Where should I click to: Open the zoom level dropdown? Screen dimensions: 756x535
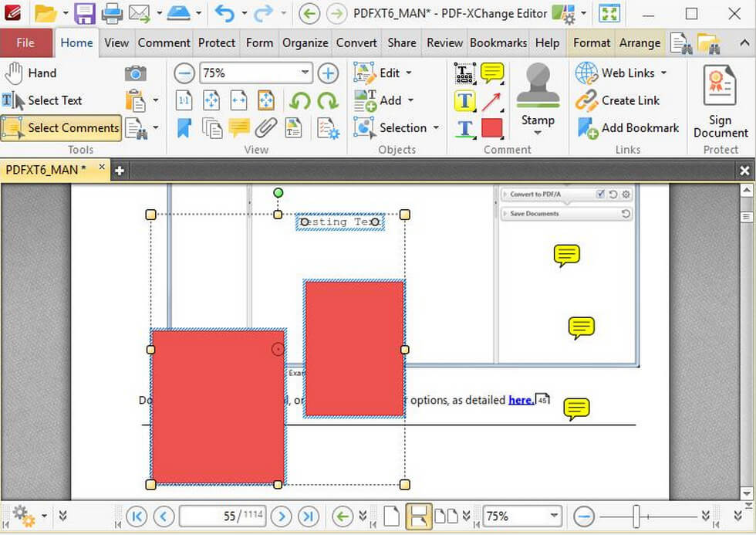click(303, 73)
